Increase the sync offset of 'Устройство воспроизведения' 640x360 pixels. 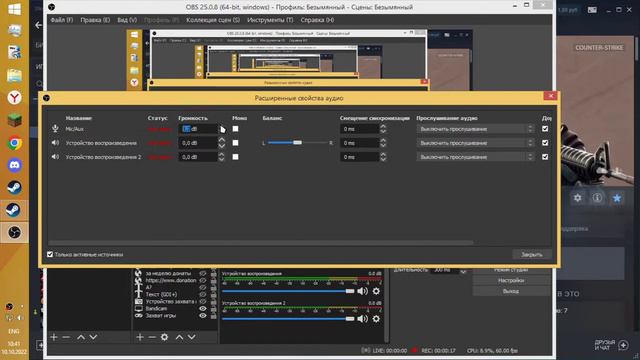(383, 140)
